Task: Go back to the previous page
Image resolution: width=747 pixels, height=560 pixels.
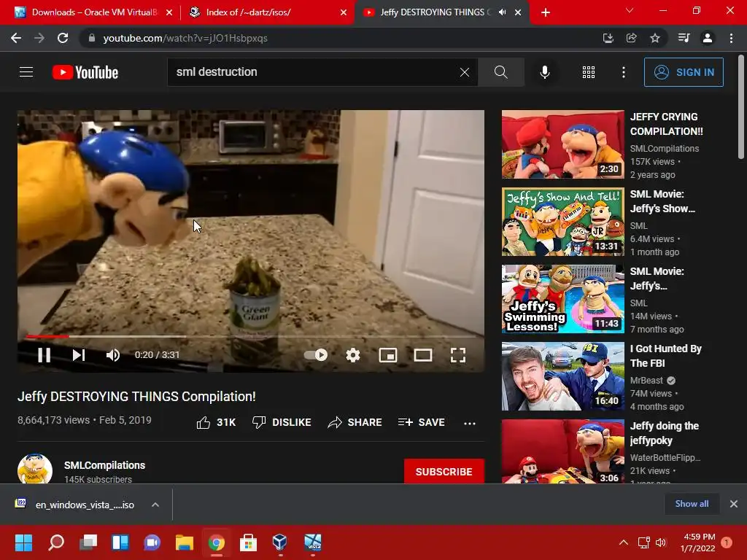Action: [x=16, y=38]
